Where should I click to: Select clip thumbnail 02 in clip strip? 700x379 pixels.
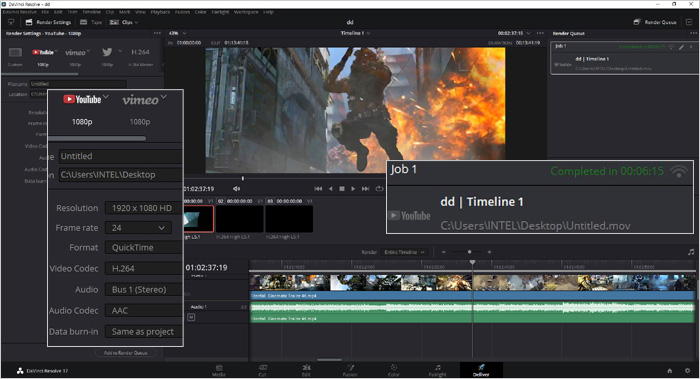[x=239, y=219]
